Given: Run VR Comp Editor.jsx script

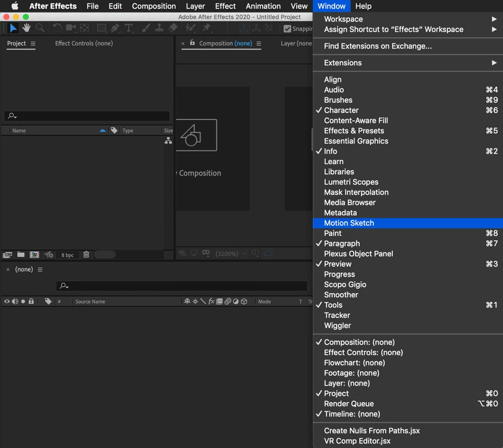Looking at the screenshot, I should click(408, 441).
